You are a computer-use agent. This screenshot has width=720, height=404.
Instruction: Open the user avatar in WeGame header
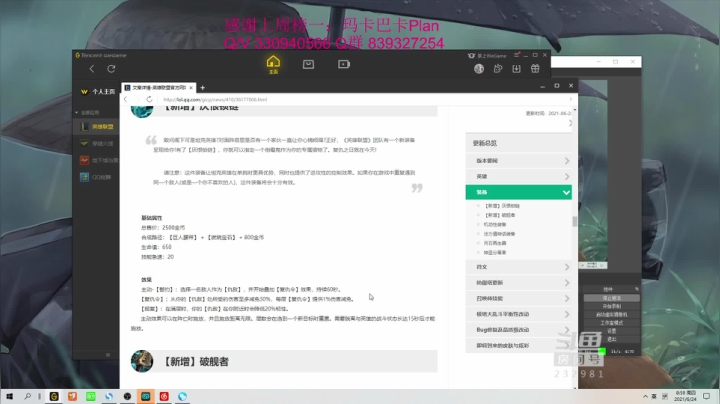[479, 69]
